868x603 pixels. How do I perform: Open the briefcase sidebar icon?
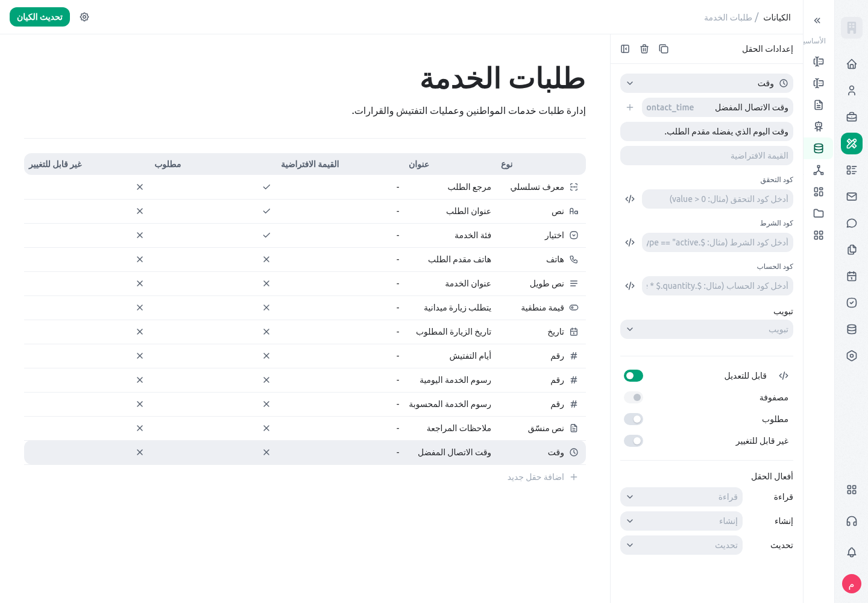(x=852, y=117)
